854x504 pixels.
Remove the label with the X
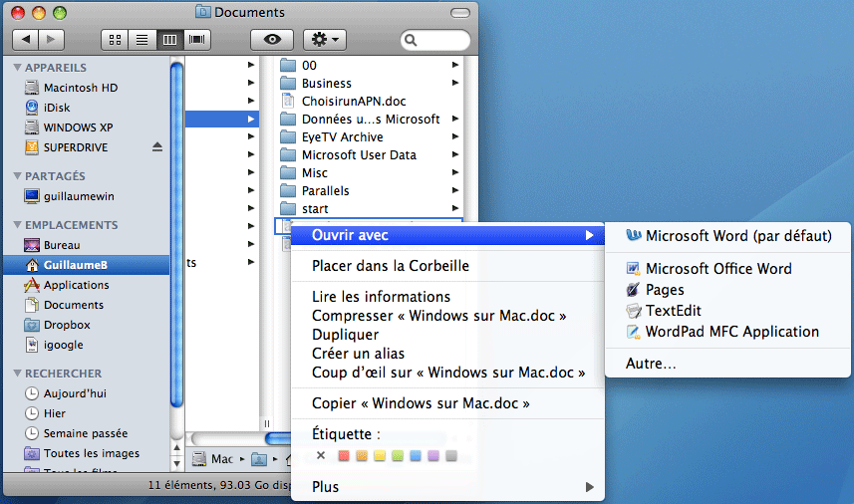(x=321, y=455)
